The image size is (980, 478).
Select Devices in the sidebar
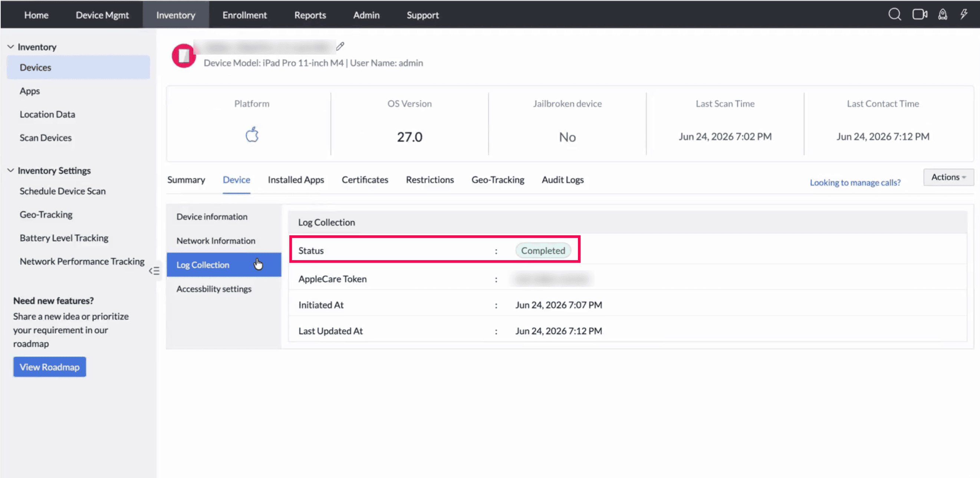coord(78,67)
